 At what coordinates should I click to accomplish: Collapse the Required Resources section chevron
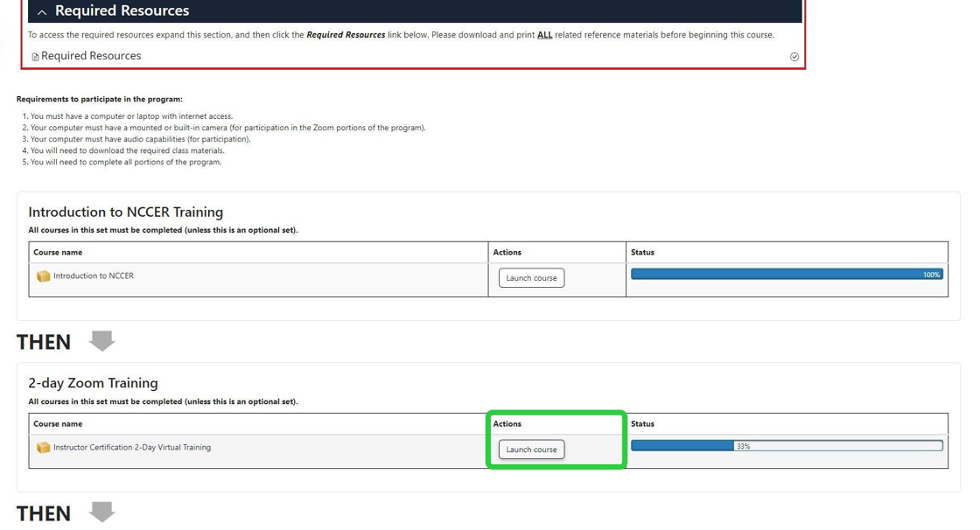coord(42,12)
